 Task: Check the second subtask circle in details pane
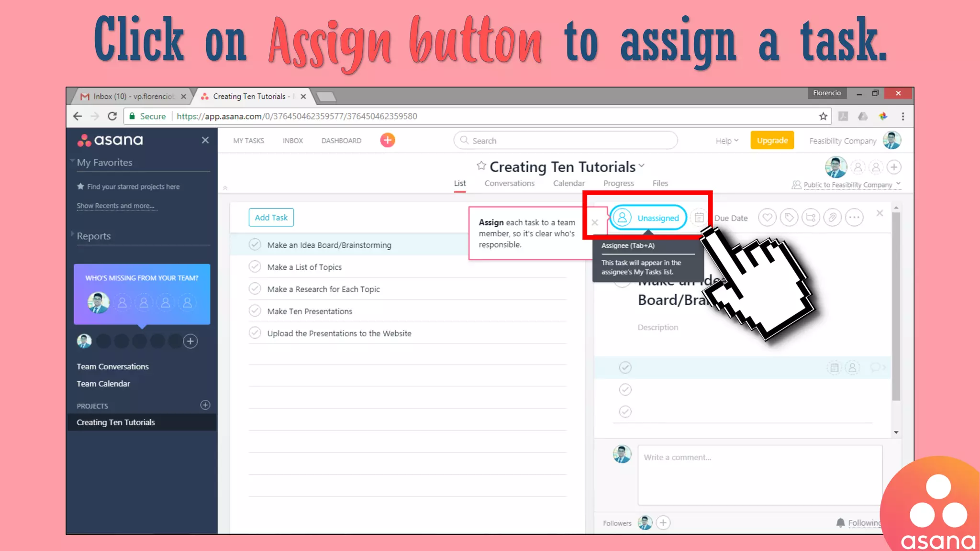pyautogui.click(x=625, y=389)
